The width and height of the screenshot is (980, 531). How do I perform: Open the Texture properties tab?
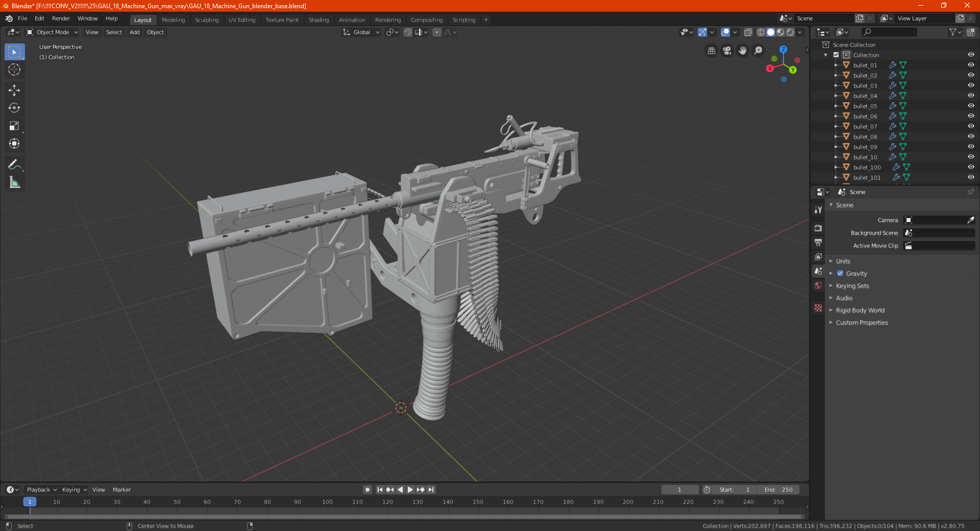818,308
